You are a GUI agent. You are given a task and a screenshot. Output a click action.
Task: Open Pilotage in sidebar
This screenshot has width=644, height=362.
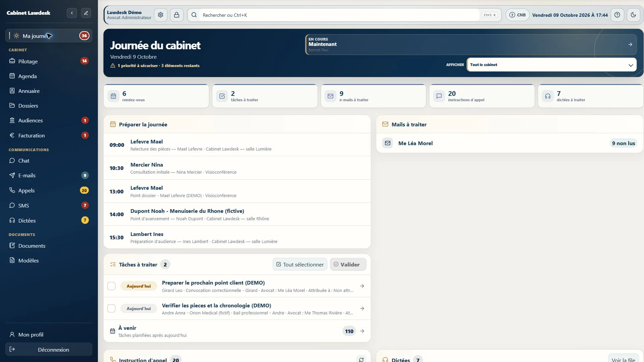pyautogui.click(x=49, y=61)
